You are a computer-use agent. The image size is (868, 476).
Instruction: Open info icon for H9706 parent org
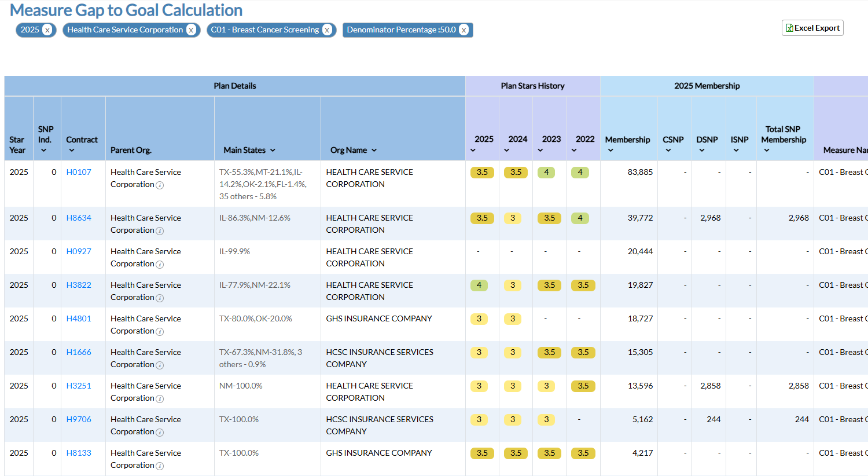pyautogui.click(x=160, y=433)
